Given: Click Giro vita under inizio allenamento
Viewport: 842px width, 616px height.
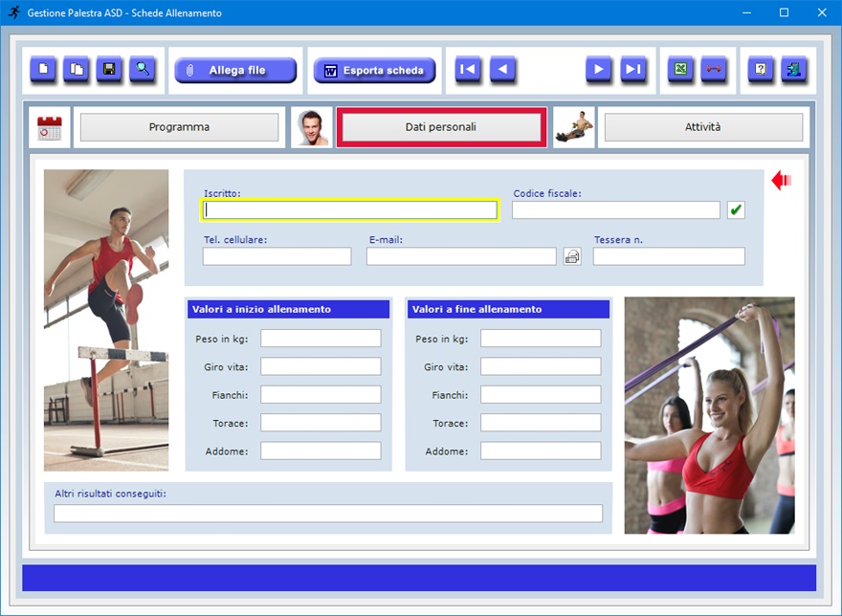Looking at the screenshot, I should (x=321, y=366).
